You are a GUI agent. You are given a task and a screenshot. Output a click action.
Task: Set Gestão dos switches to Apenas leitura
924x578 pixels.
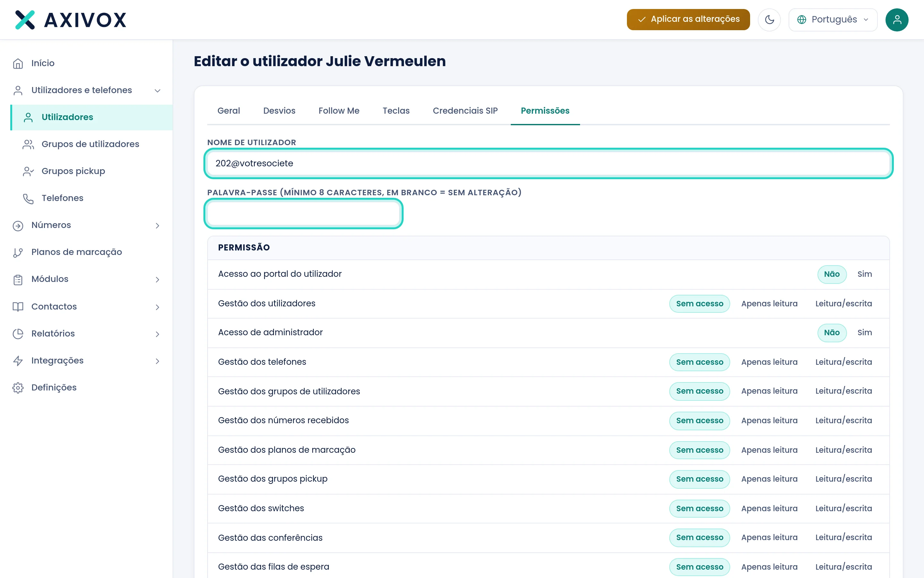tap(769, 508)
